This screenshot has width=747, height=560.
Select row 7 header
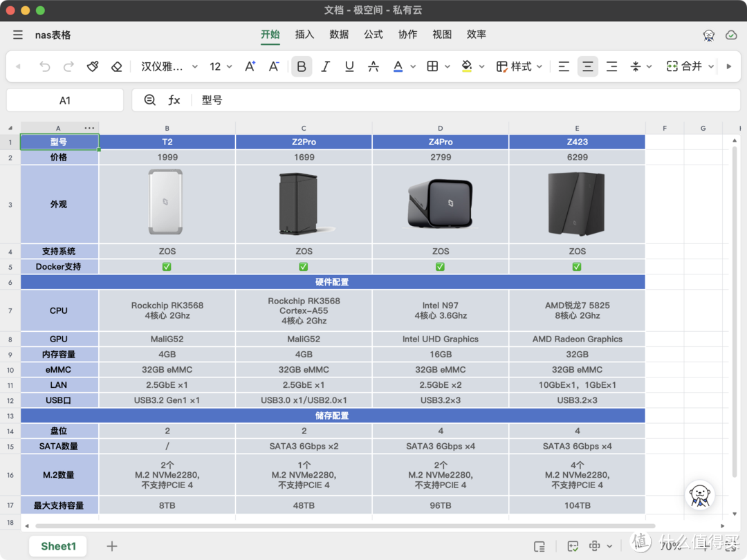10,310
